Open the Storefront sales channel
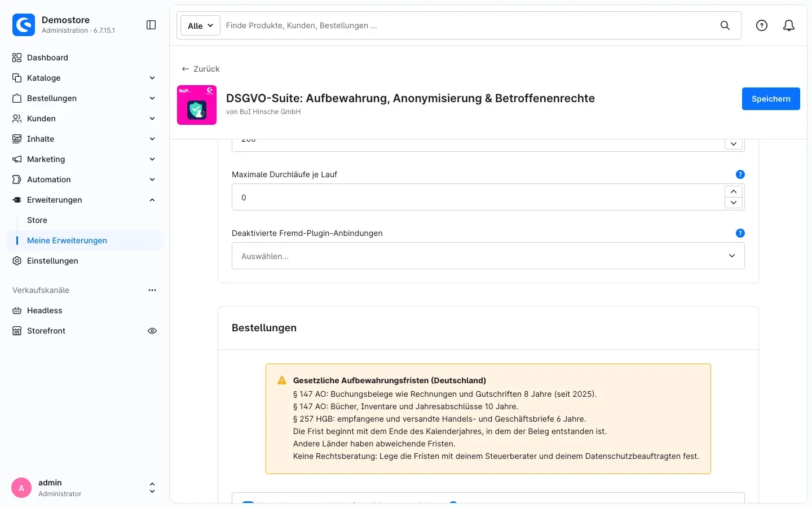 [x=46, y=331]
